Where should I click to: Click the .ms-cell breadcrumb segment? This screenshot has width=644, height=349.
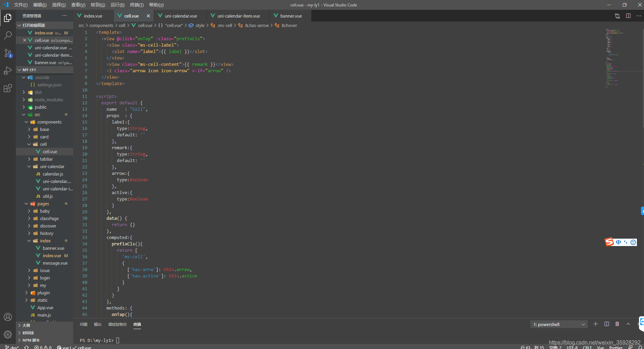tap(225, 25)
